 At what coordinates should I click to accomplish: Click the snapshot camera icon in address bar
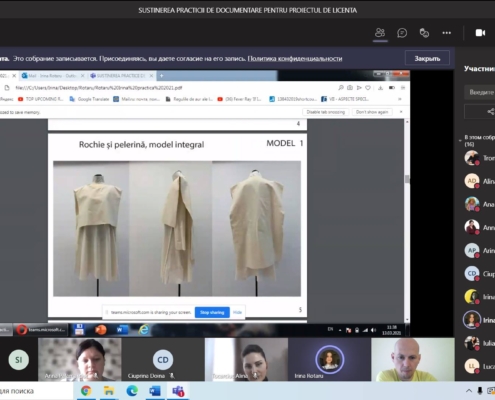(x=350, y=88)
